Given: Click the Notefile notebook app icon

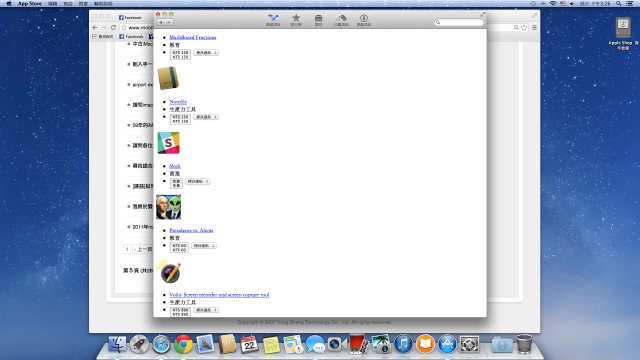Looking at the screenshot, I should point(168,78).
